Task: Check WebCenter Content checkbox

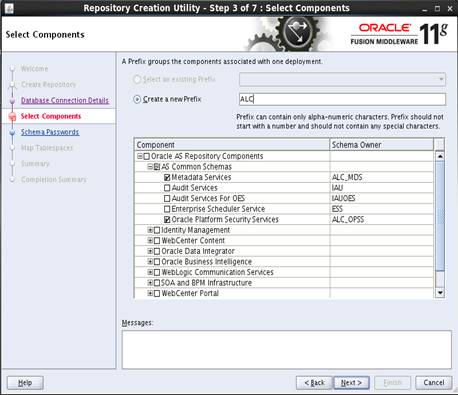Action: click(x=157, y=241)
